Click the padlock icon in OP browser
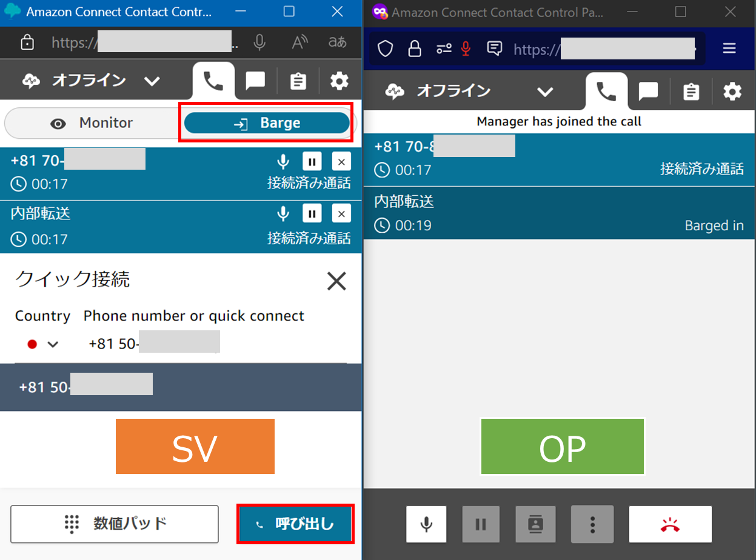Viewport: 756px width, 560px height. (415, 48)
